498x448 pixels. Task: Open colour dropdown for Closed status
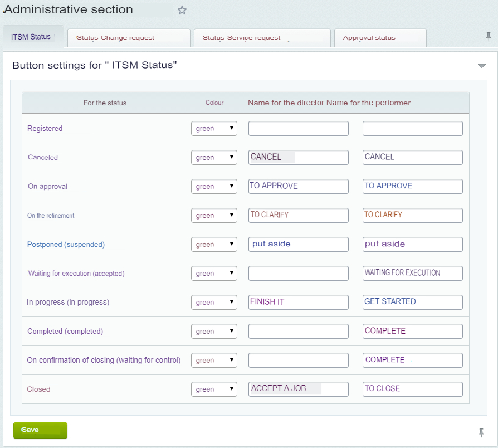[x=214, y=389]
